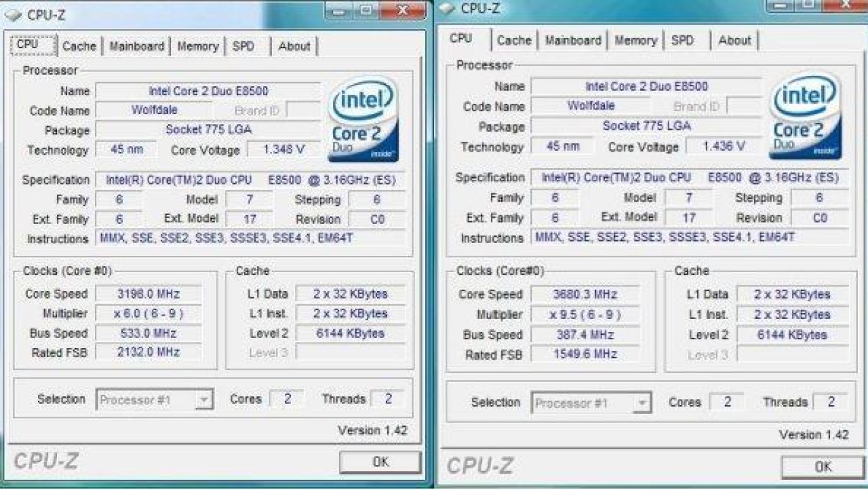Screen dimensions: 868x490
Task: Click Instructions list in right window
Action: 689,238
